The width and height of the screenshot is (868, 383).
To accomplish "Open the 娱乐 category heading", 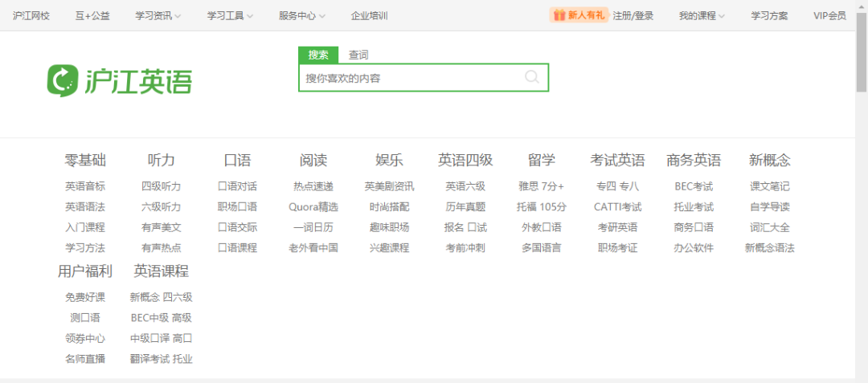I will click(x=389, y=161).
